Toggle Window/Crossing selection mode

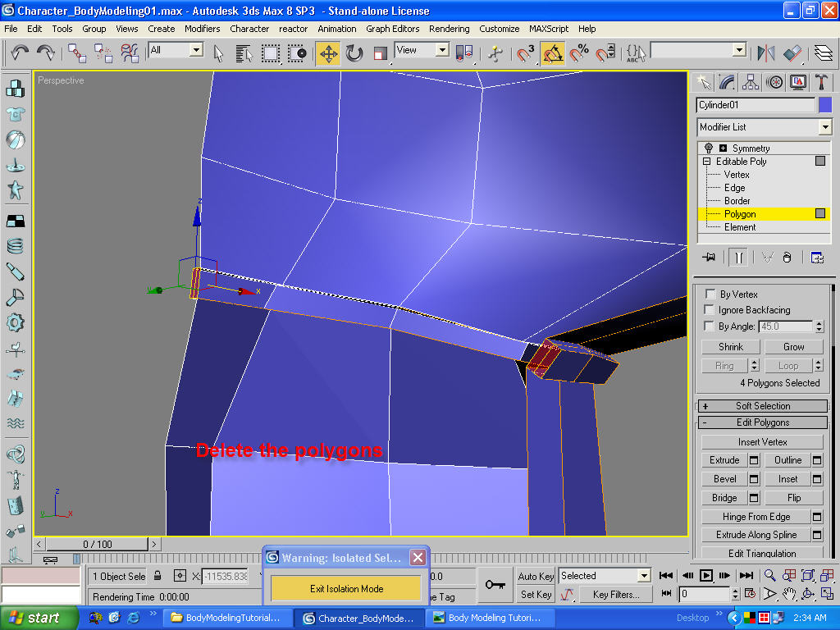pos(297,53)
